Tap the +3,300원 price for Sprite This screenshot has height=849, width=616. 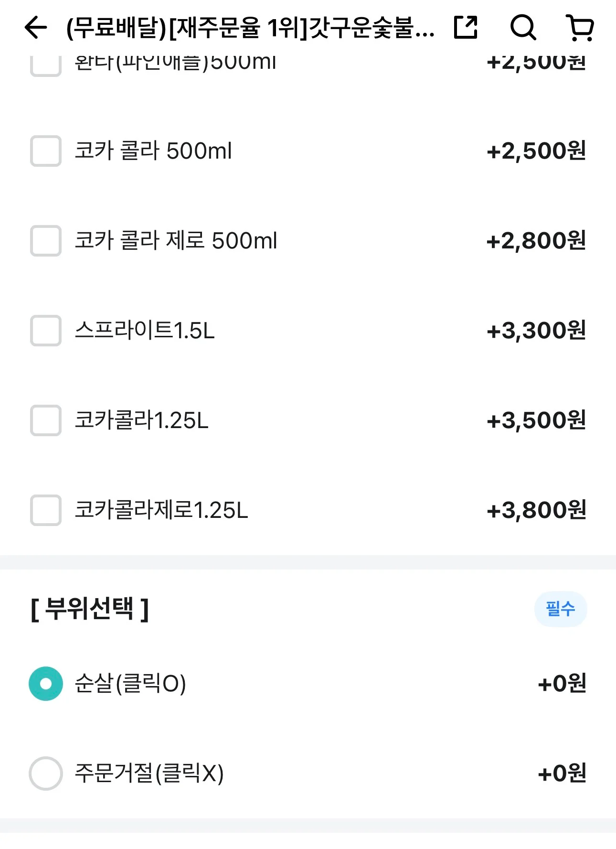point(536,331)
